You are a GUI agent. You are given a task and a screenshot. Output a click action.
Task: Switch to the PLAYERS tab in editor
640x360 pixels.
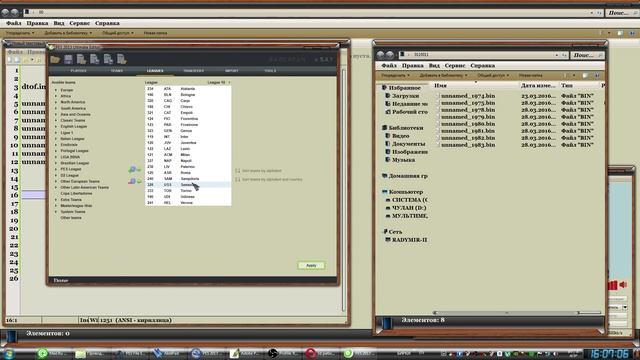(78, 71)
